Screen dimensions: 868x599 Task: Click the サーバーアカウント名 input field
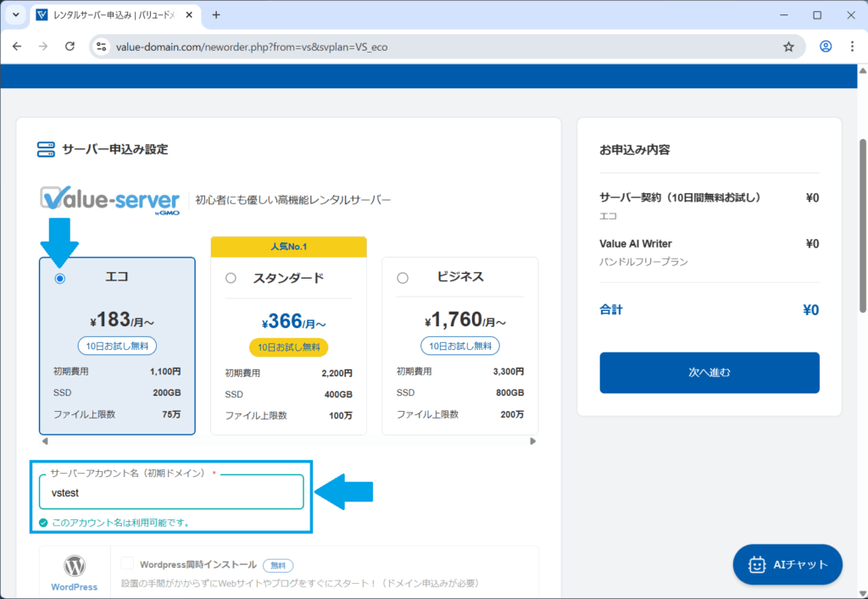click(x=171, y=492)
